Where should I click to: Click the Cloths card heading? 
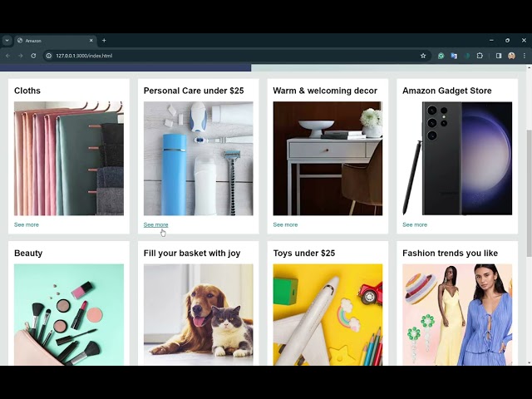coord(27,91)
